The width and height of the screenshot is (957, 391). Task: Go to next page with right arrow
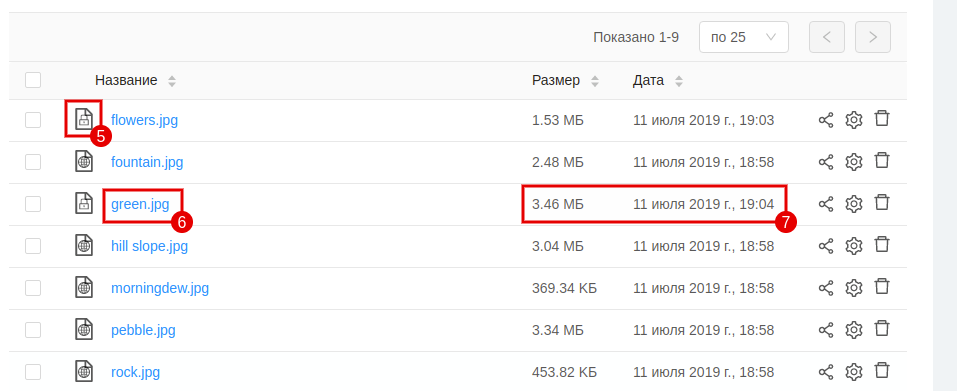tap(873, 37)
